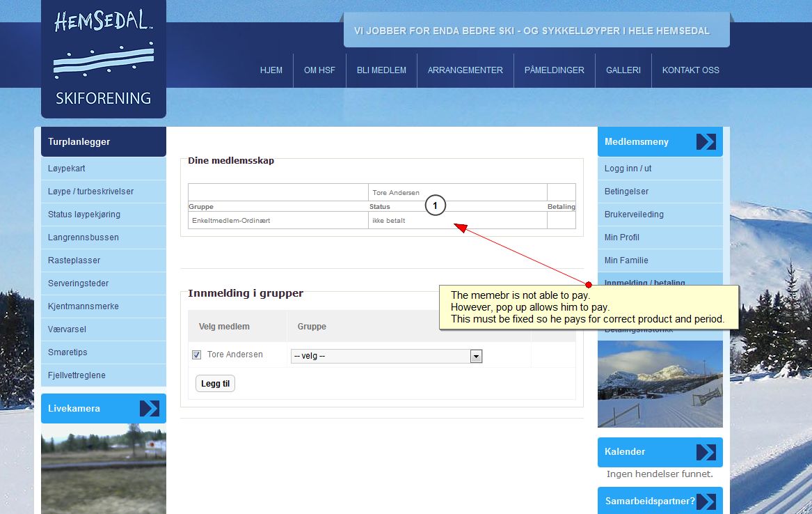Select BLI MEDLEM in the top navigation
This screenshot has height=514, width=812.
381,70
